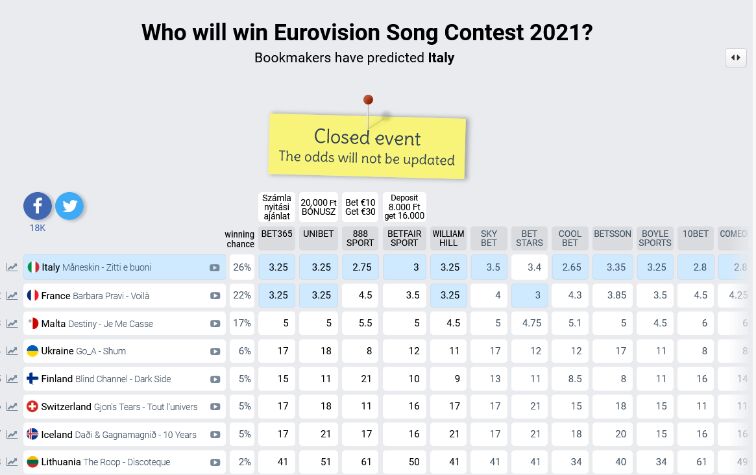Share the page on Facebook
The height and width of the screenshot is (475, 756).
point(38,206)
